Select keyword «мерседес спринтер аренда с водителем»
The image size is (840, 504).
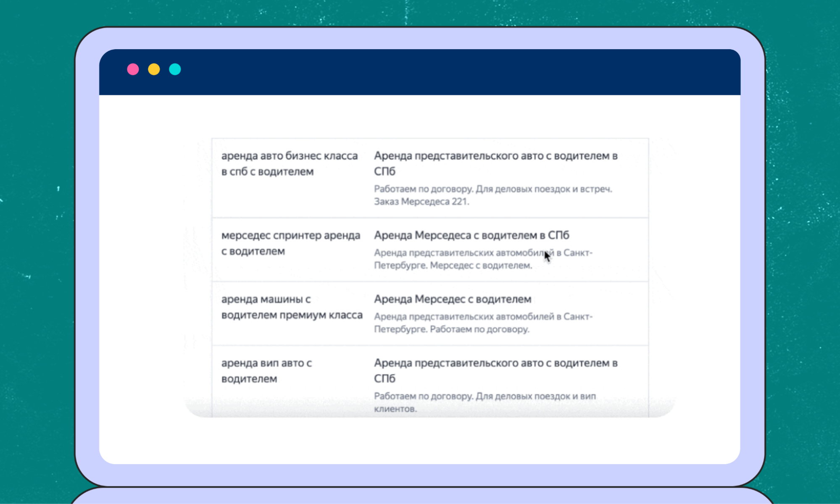point(291,243)
